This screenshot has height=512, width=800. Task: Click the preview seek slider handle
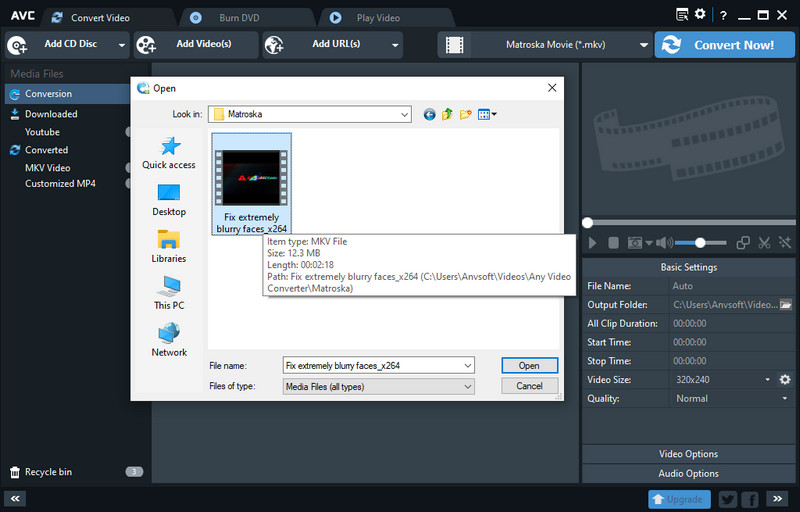tap(588, 223)
